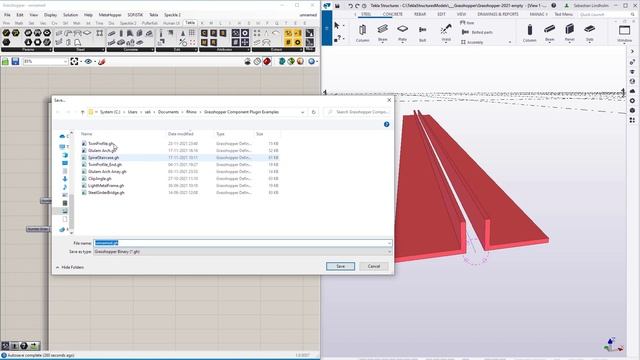640x360 pixels.
Task: Refresh the folder listing in Save dialog
Action: coord(313,112)
